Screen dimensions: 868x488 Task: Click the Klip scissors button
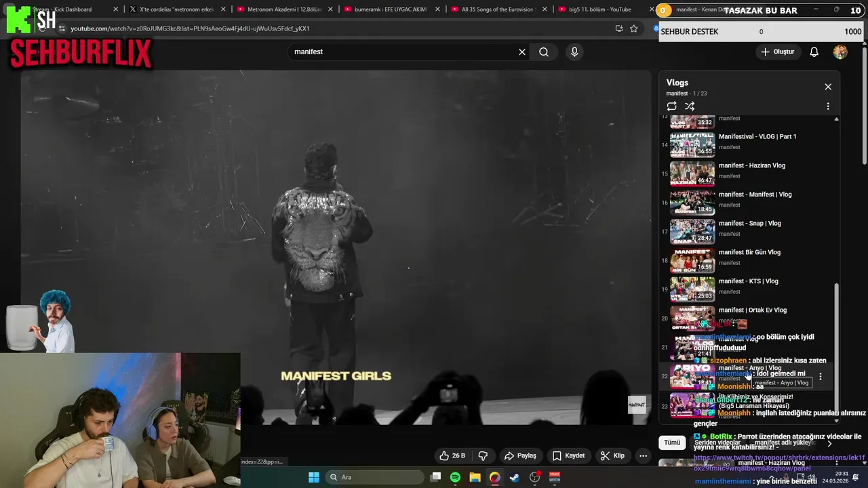pos(612,455)
